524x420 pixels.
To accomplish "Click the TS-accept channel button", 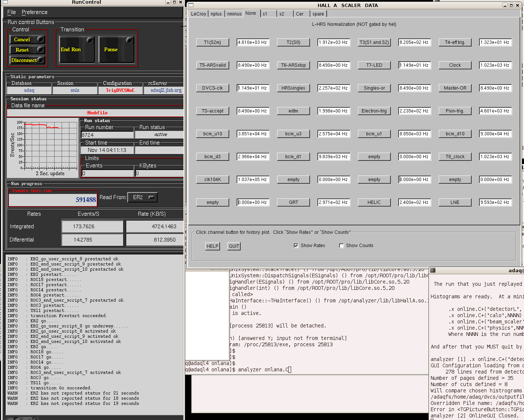I will point(213,111).
